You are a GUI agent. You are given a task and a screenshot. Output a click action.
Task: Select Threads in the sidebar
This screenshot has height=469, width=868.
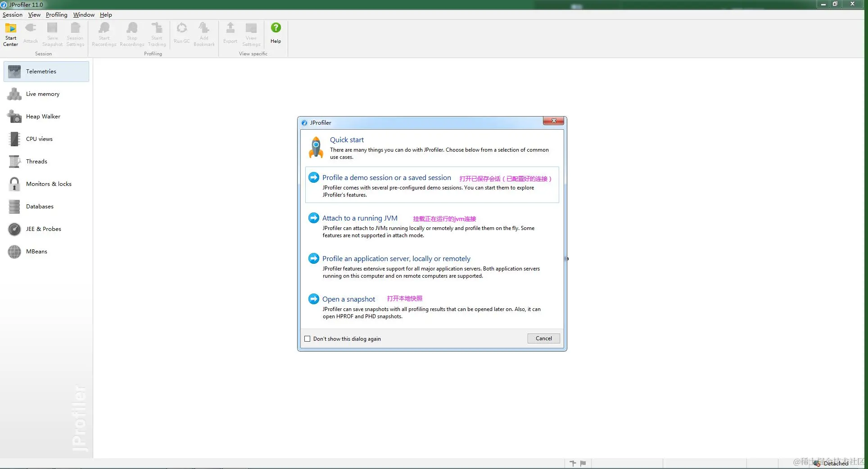[x=46, y=162]
